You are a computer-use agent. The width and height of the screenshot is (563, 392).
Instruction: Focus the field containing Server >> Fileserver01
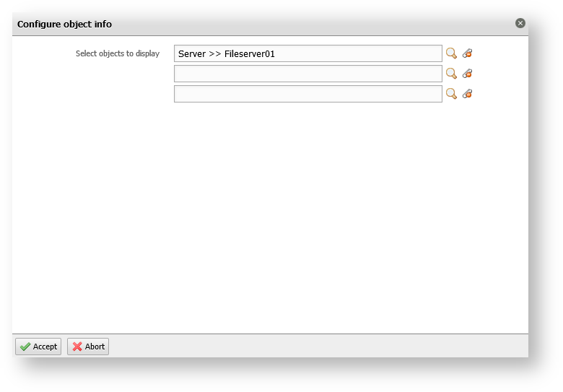click(308, 53)
